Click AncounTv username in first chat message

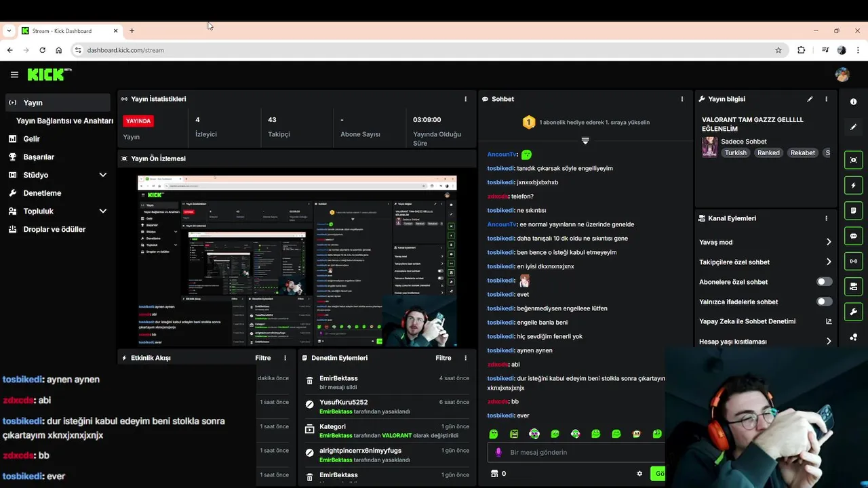[x=502, y=155]
